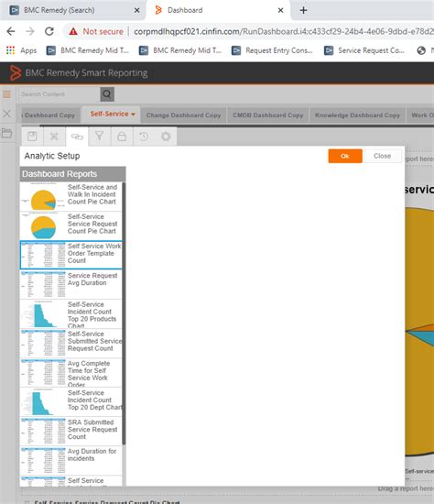This screenshot has height=504, width=434.
Task: Open the folder browse icon in sidebar
Action: pyautogui.click(x=6, y=133)
